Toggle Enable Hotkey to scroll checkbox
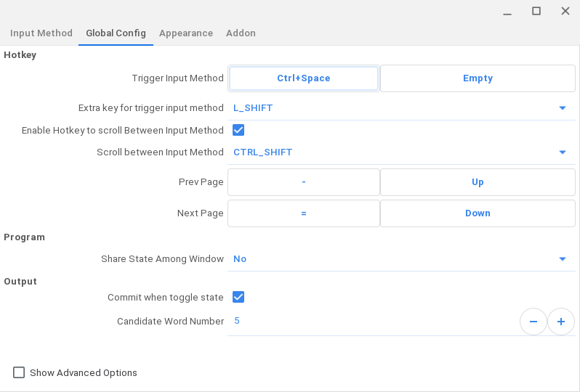580x392 pixels. [x=238, y=131]
